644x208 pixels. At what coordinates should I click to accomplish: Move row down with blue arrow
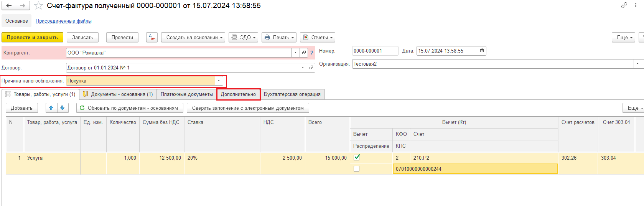(x=63, y=108)
